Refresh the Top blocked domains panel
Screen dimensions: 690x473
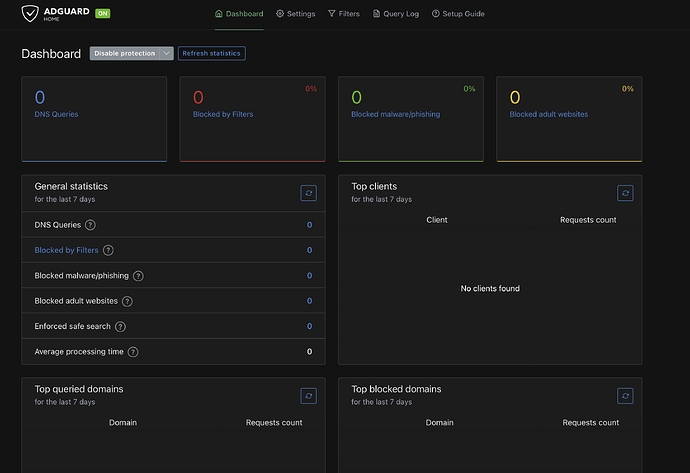tap(625, 396)
